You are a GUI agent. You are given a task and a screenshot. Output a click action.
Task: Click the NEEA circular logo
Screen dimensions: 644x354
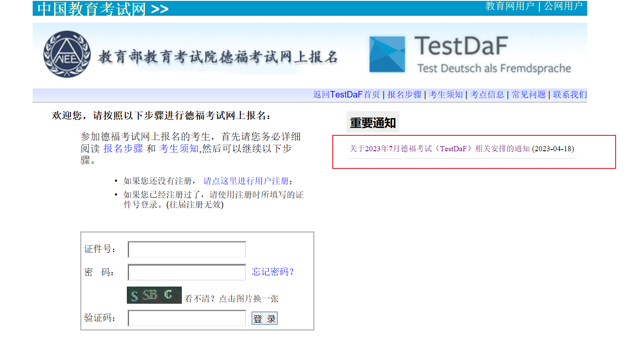coord(67,54)
